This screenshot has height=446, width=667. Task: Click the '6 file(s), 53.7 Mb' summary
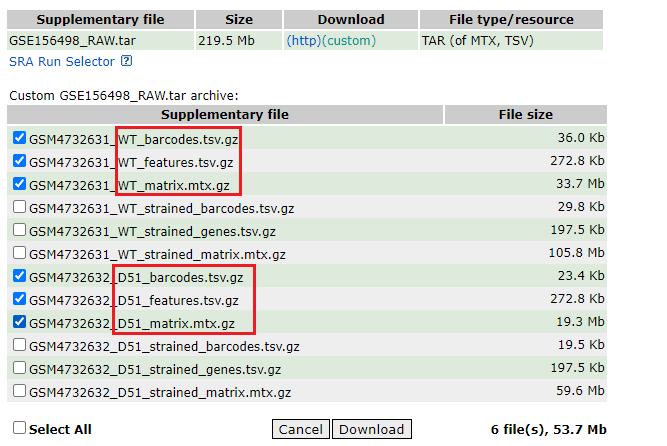(x=548, y=429)
